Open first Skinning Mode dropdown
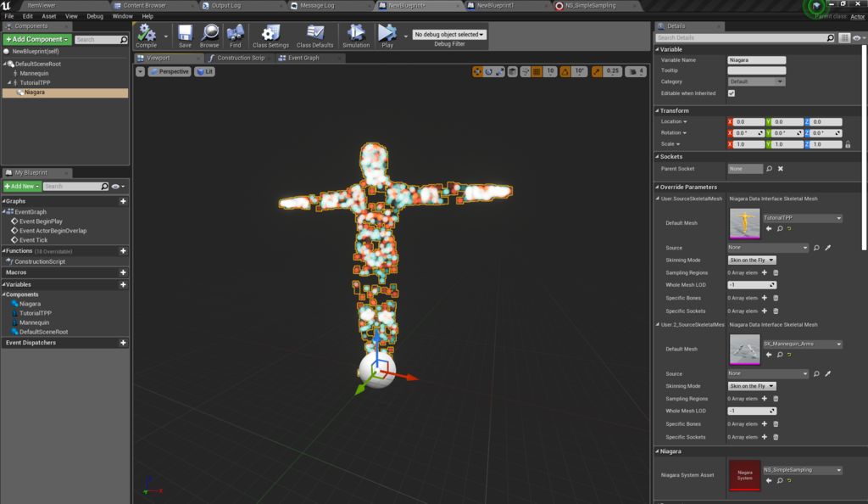868x504 pixels. (751, 260)
